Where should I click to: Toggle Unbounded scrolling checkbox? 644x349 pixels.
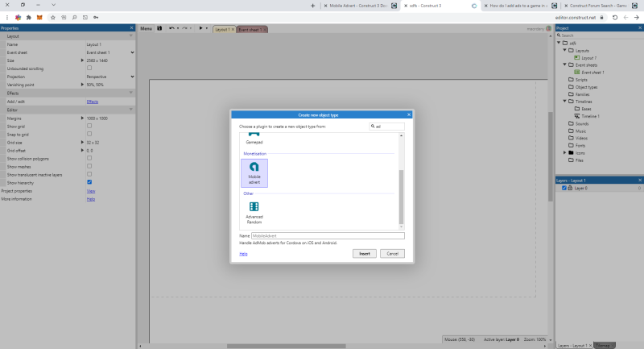tap(89, 69)
